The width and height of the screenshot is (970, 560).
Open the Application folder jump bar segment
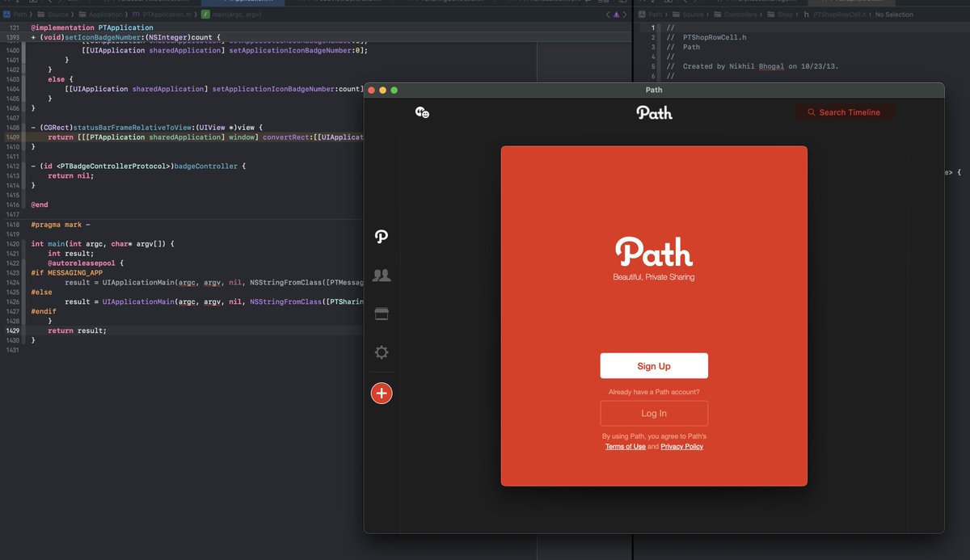(100, 15)
